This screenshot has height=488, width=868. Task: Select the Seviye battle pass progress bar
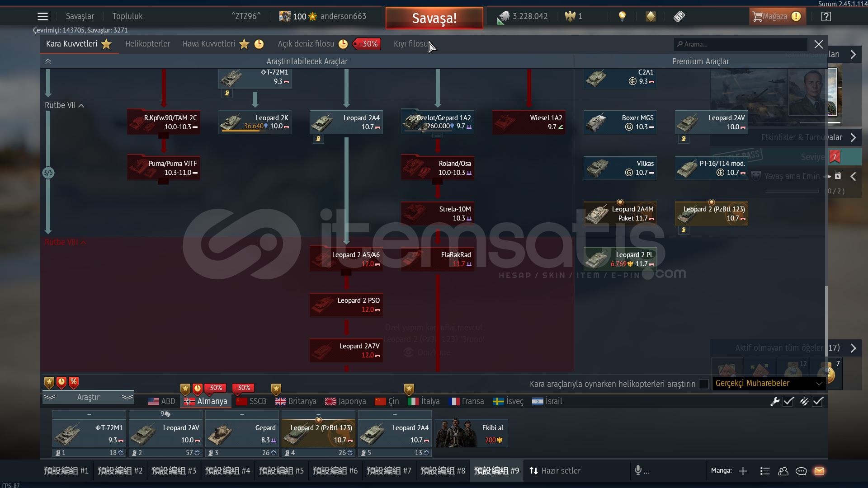tap(786, 157)
